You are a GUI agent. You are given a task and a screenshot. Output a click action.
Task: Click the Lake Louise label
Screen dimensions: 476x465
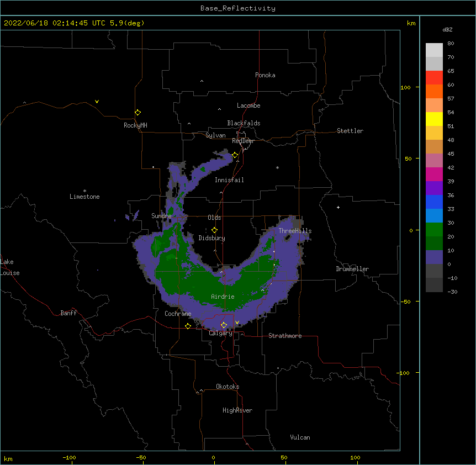click(x=10, y=267)
